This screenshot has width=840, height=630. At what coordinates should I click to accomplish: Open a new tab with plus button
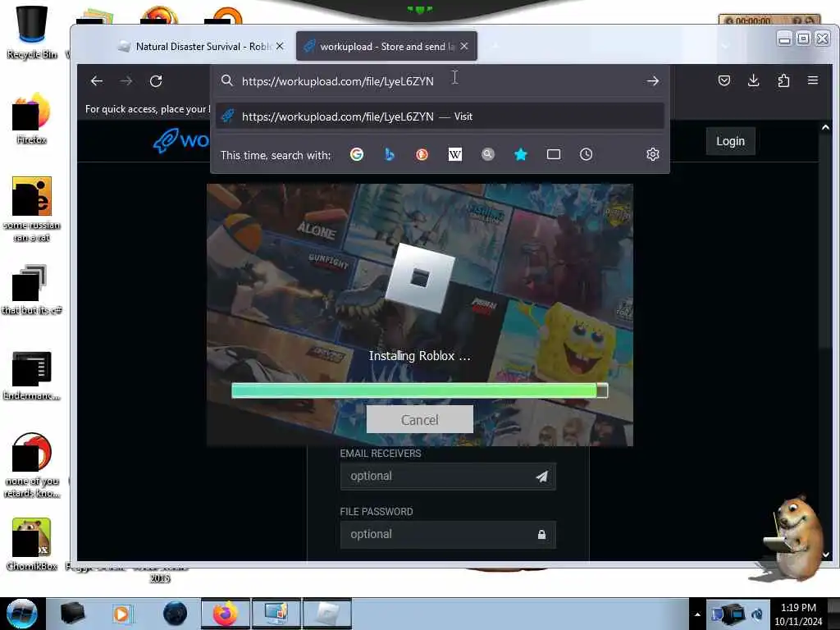(495, 47)
